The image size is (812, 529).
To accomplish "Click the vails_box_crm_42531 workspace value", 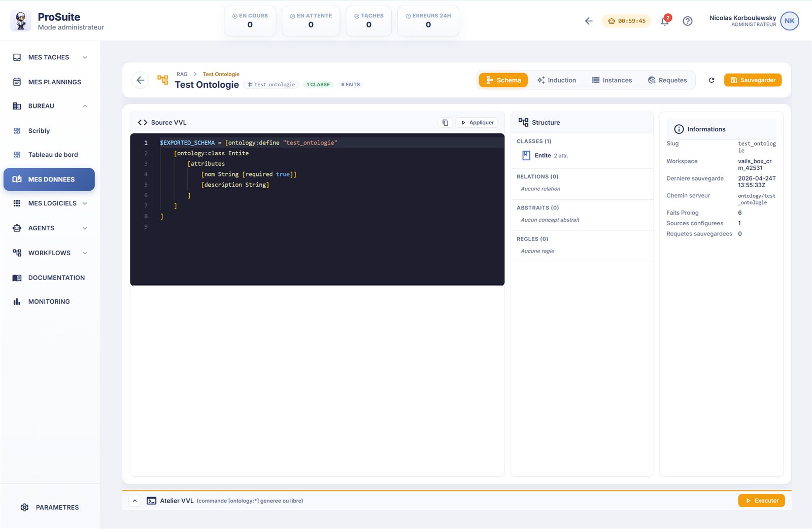I will click(x=755, y=164).
